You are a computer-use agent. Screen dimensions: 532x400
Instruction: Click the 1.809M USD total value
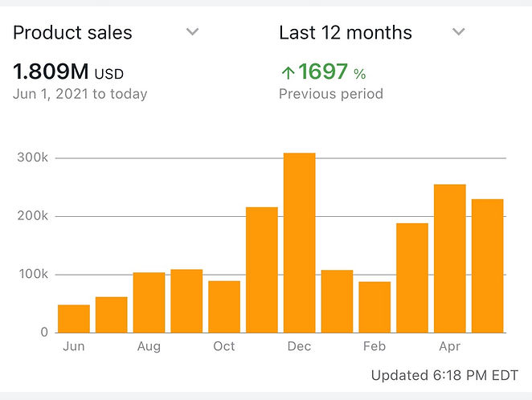pos(68,73)
